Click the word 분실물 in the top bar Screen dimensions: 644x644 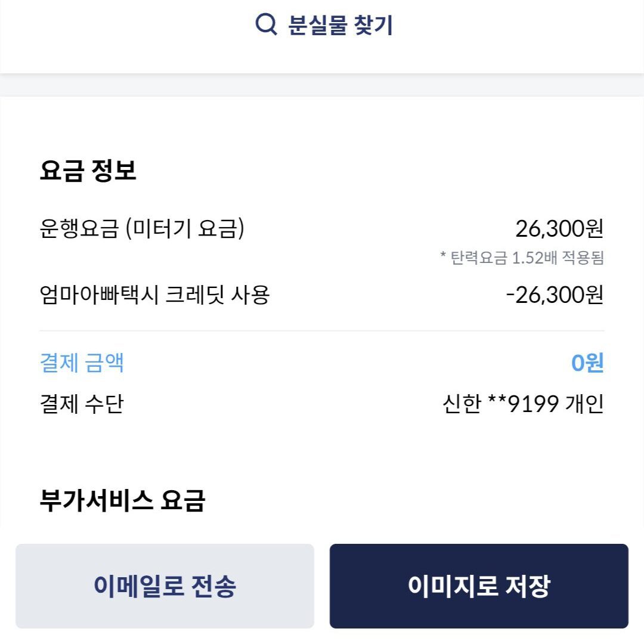(317, 25)
